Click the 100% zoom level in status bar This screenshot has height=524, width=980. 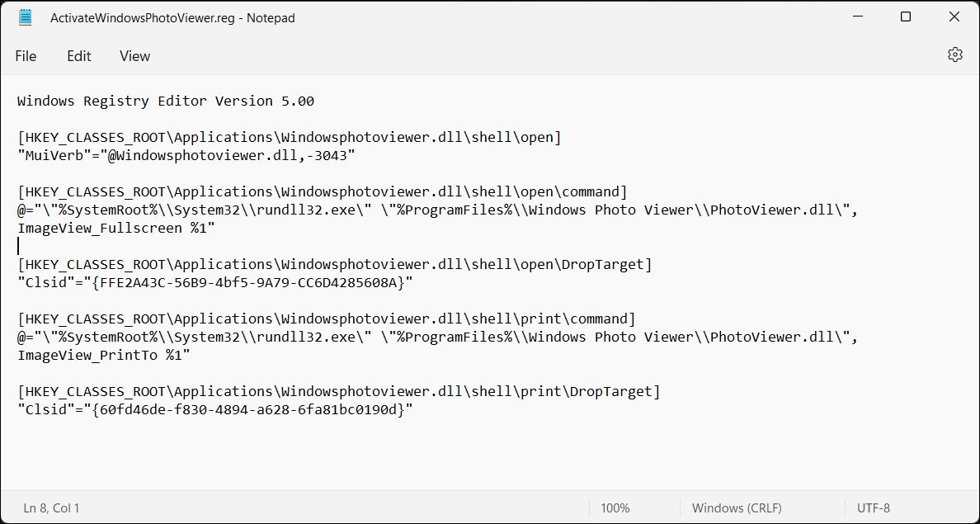pos(615,508)
